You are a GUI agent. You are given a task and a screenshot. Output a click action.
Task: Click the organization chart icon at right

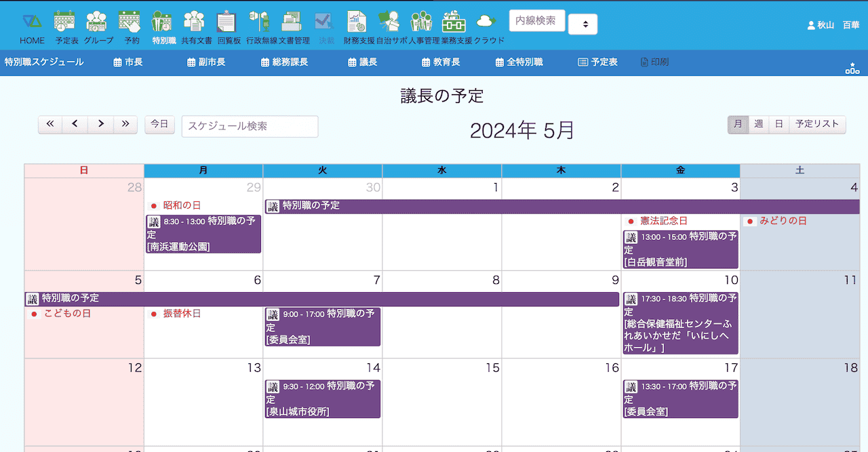coord(852,68)
